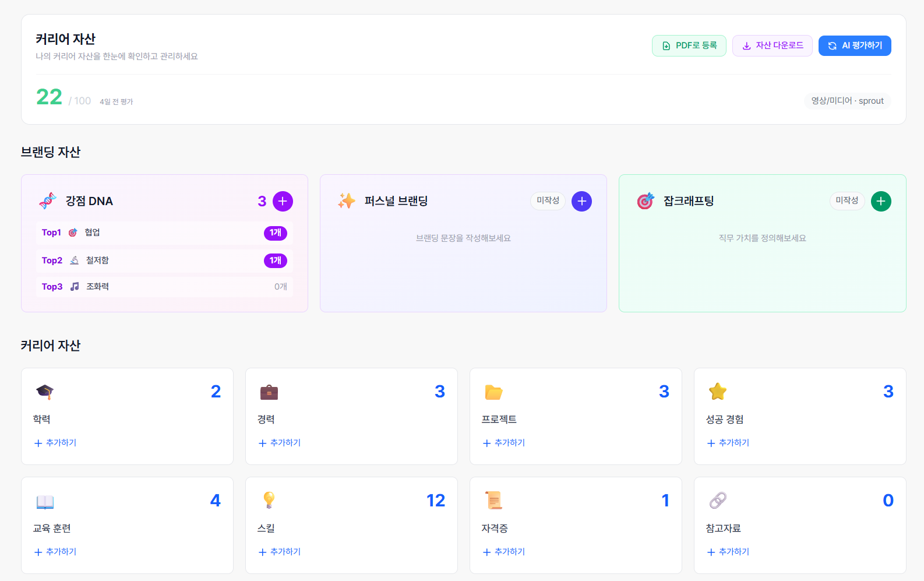
Task: Start AI 평가하기 evaluation
Action: (x=855, y=45)
